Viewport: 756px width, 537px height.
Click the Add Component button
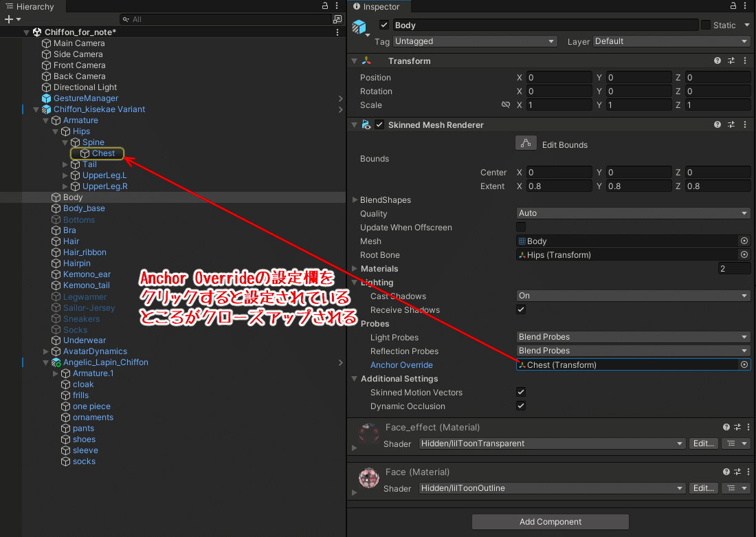[x=550, y=522]
